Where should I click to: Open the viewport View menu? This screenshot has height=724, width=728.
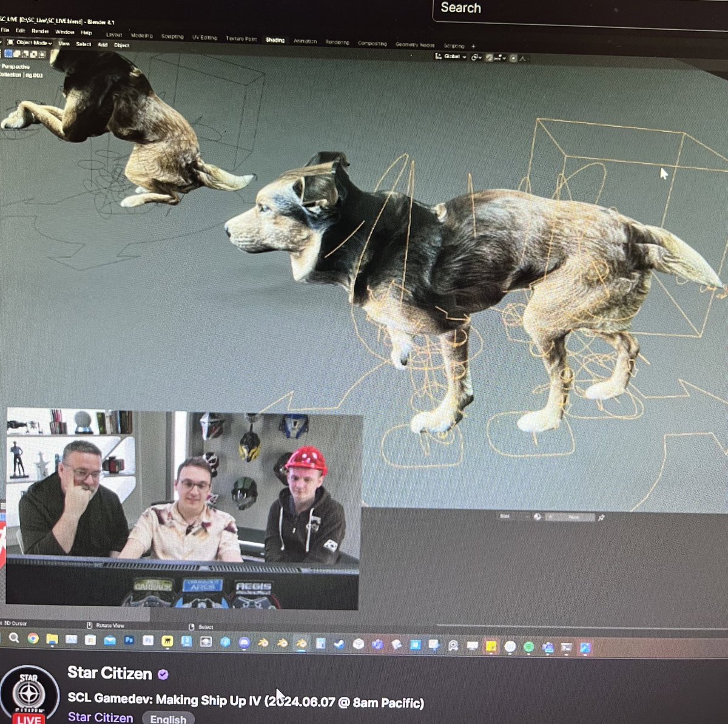click(x=64, y=44)
